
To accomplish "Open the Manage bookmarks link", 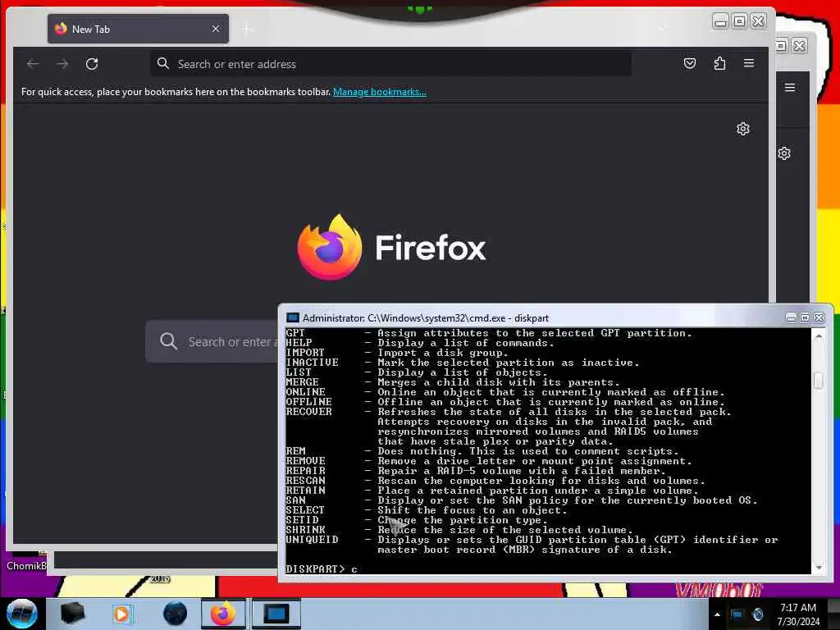I will point(379,92).
